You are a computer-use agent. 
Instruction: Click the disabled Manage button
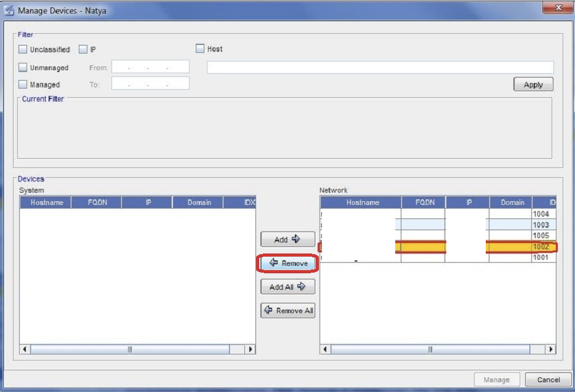[x=497, y=380]
